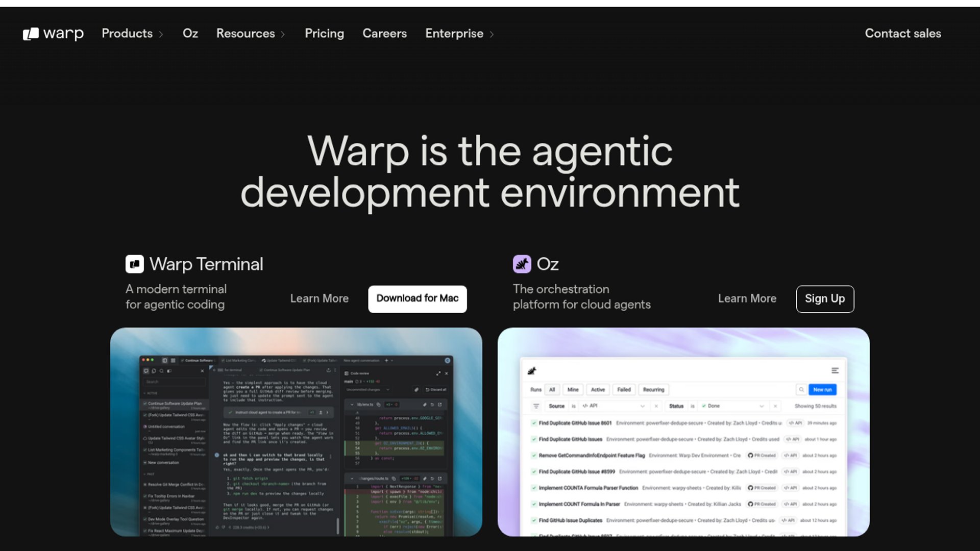Click the Search field in the terminal sidebar

[x=174, y=382]
